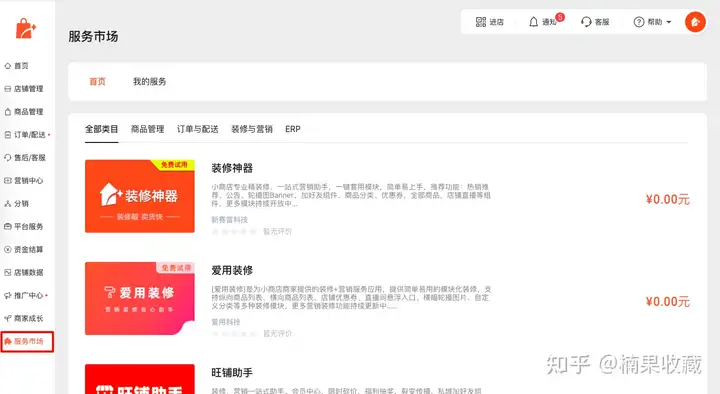Click the 推广中心 megaphone icon
The width and height of the screenshot is (720, 394).
(8, 295)
